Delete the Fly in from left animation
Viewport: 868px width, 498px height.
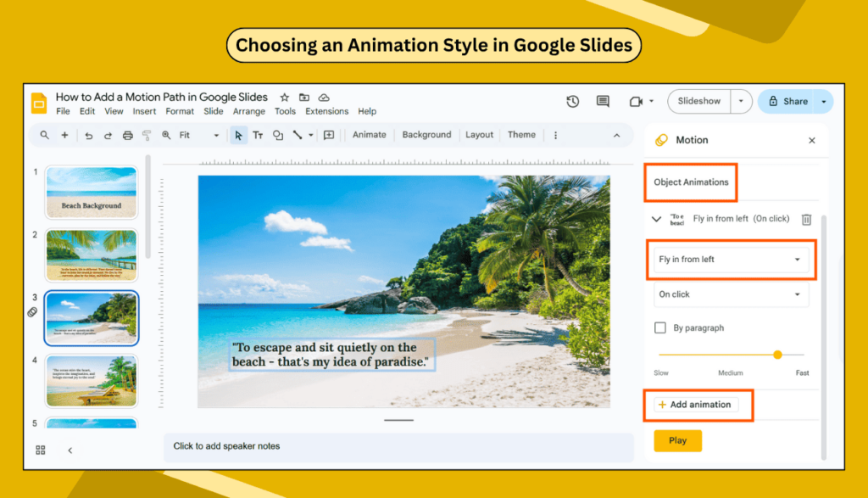806,219
